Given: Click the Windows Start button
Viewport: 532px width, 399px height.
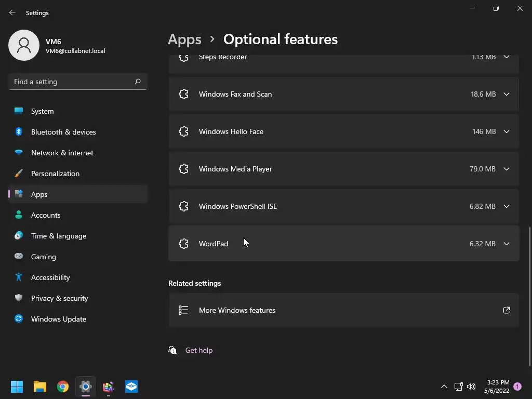Looking at the screenshot, I should [x=17, y=387].
